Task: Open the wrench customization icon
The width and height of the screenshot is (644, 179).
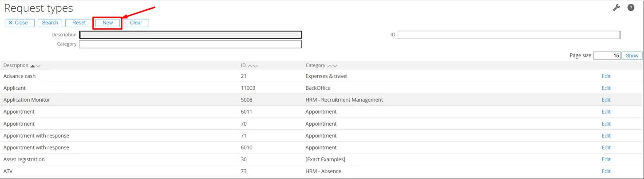Action: pos(616,8)
